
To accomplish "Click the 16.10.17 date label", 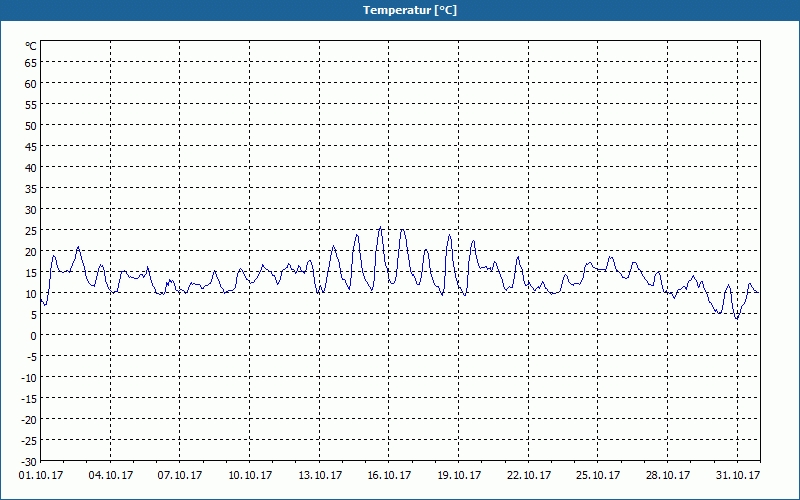I will (x=389, y=475).
